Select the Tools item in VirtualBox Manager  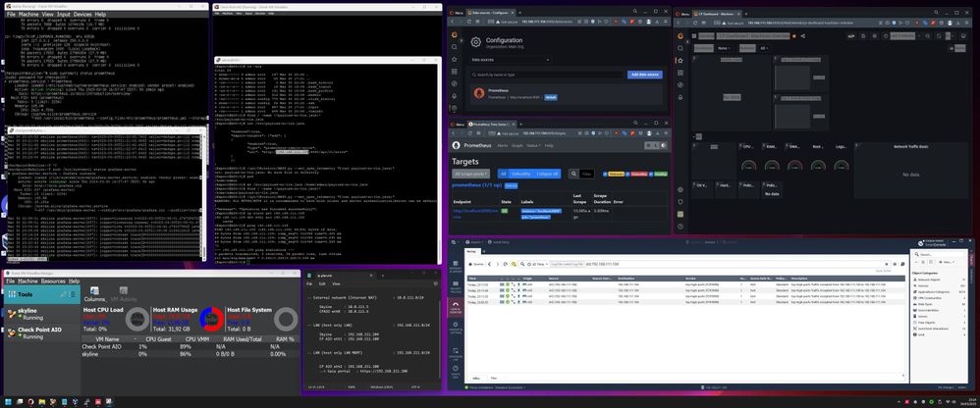[27, 292]
